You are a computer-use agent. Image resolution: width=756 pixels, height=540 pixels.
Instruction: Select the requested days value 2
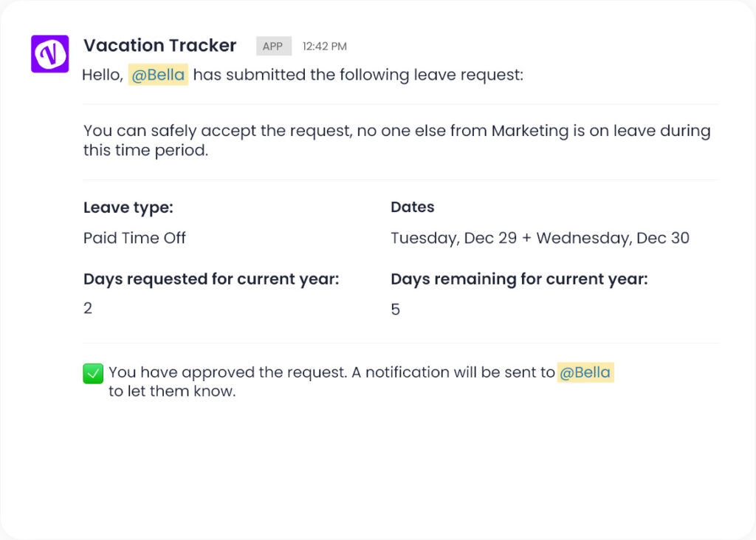point(88,308)
